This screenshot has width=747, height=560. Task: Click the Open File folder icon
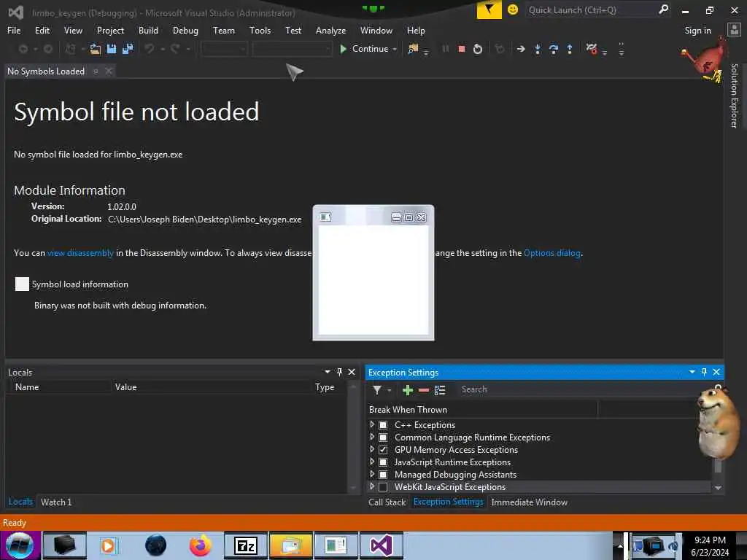[96, 49]
